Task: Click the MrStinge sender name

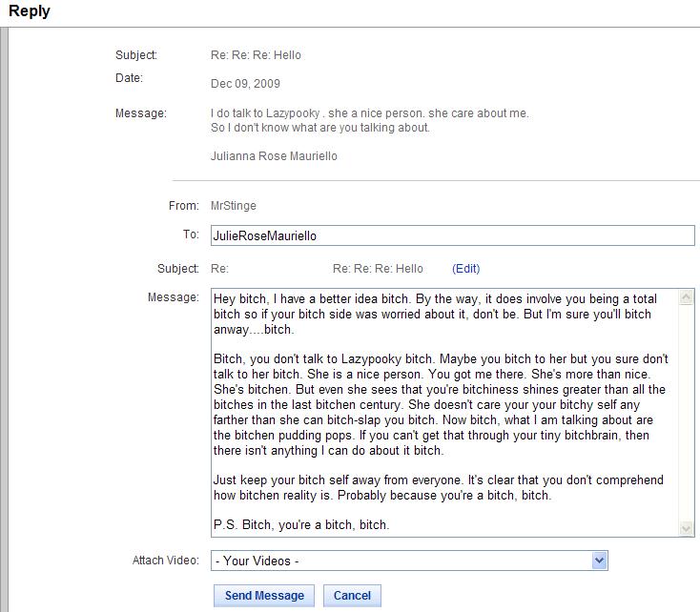Action: click(x=234, y=206)
